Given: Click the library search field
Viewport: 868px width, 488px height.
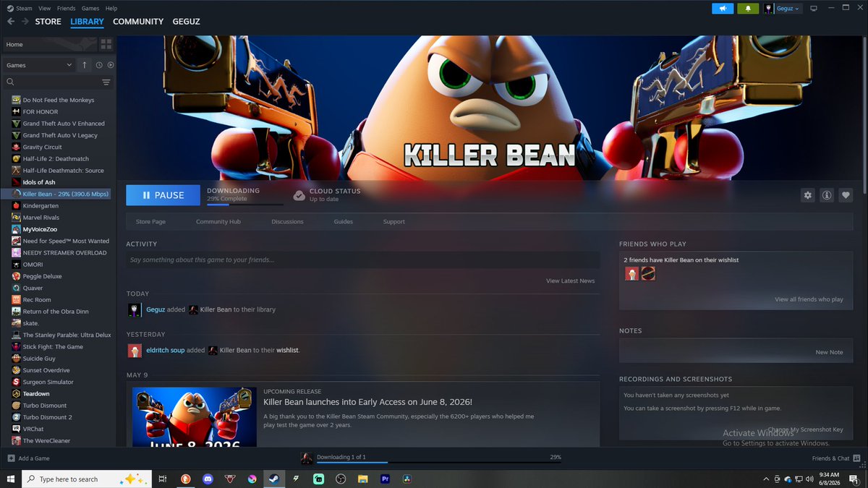Looking at the screenshot, I should [x=52, y=82].
